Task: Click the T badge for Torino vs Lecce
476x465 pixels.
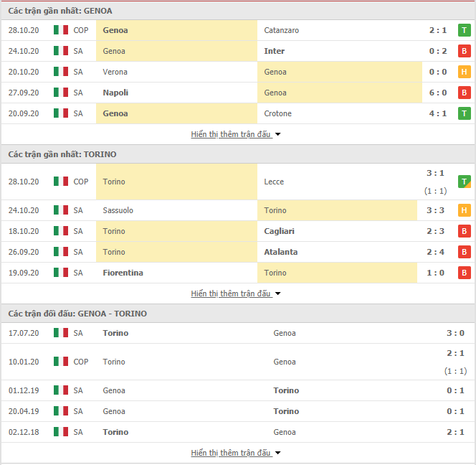Action: point(464,182)
